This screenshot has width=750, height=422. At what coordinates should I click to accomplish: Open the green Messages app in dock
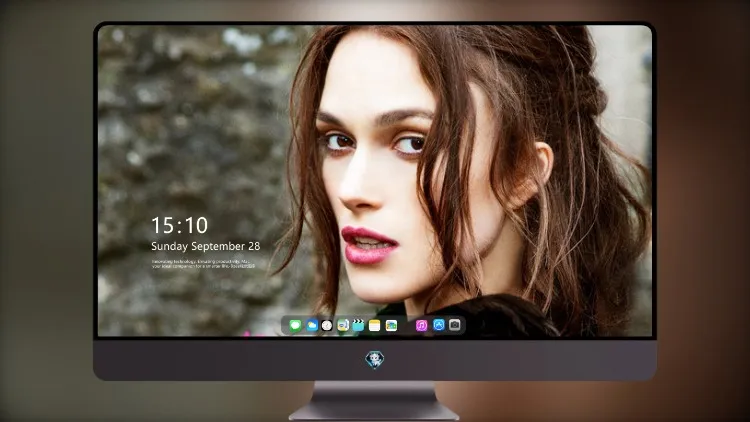(x=295, y=326)
